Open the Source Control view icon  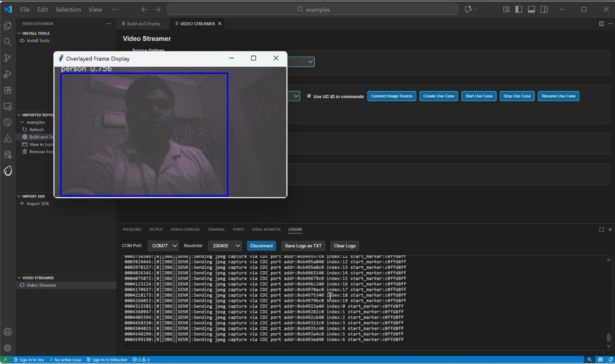pos(8,58)
